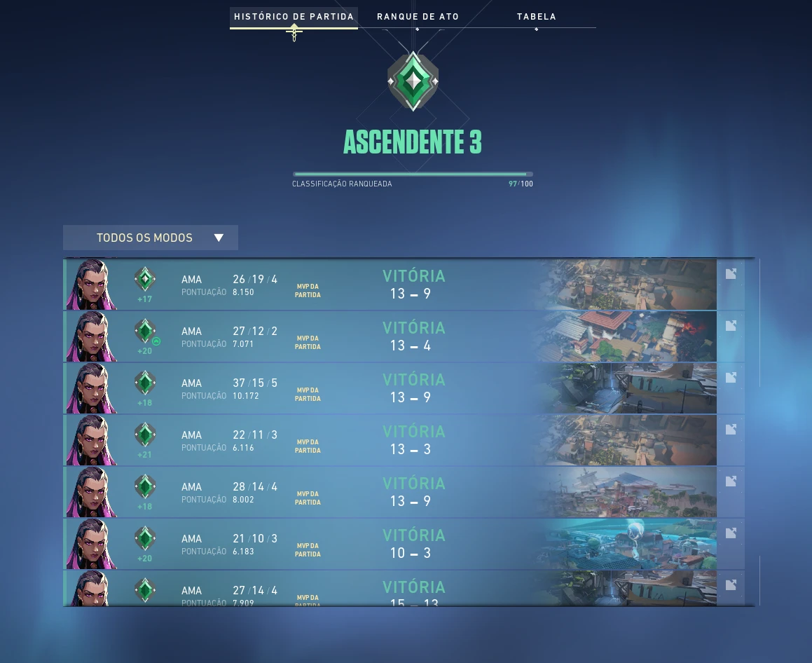Switch to the Tabela tab
Viewport: 812px width, 663px height.
(x=537, y=17)
